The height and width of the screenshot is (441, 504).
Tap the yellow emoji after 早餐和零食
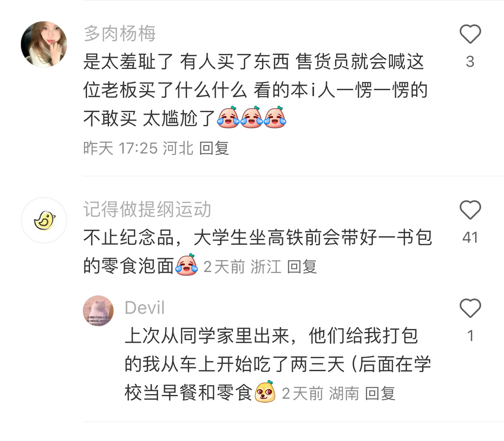pyautogui.click(x=265, y=391)
